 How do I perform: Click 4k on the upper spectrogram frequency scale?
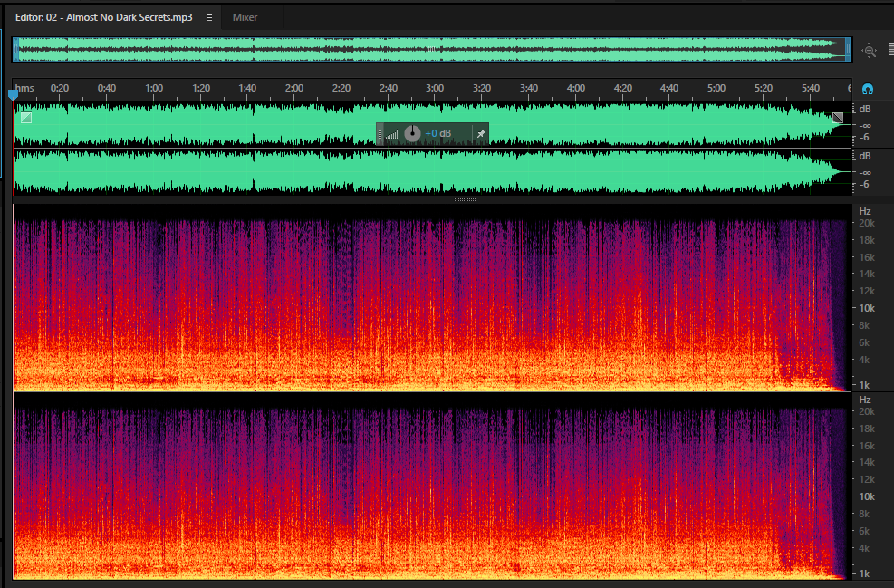pyautogui.click(x=864, y=360)
